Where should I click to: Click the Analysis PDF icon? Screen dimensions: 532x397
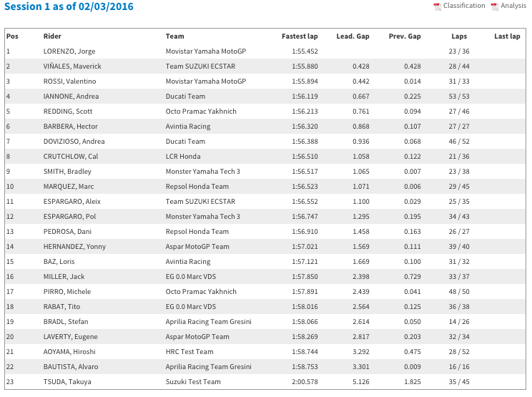click(x=495, y=6)
